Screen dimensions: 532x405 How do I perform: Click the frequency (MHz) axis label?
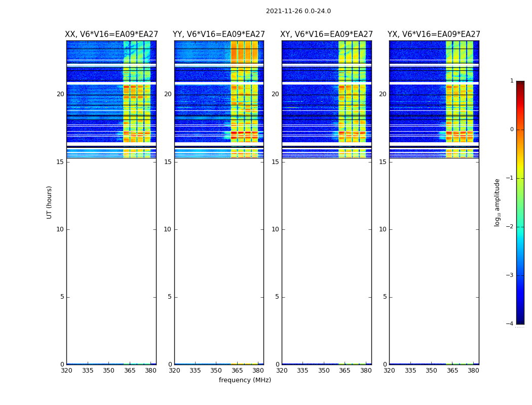pyautogui.click(x=245, y=380)
